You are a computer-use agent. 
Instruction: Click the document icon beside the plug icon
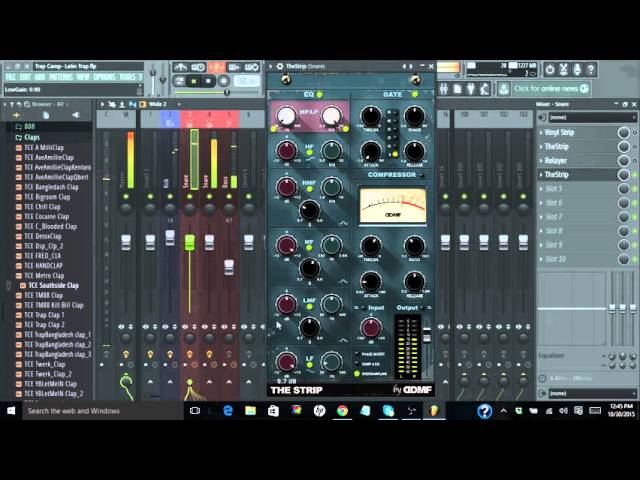458,89
